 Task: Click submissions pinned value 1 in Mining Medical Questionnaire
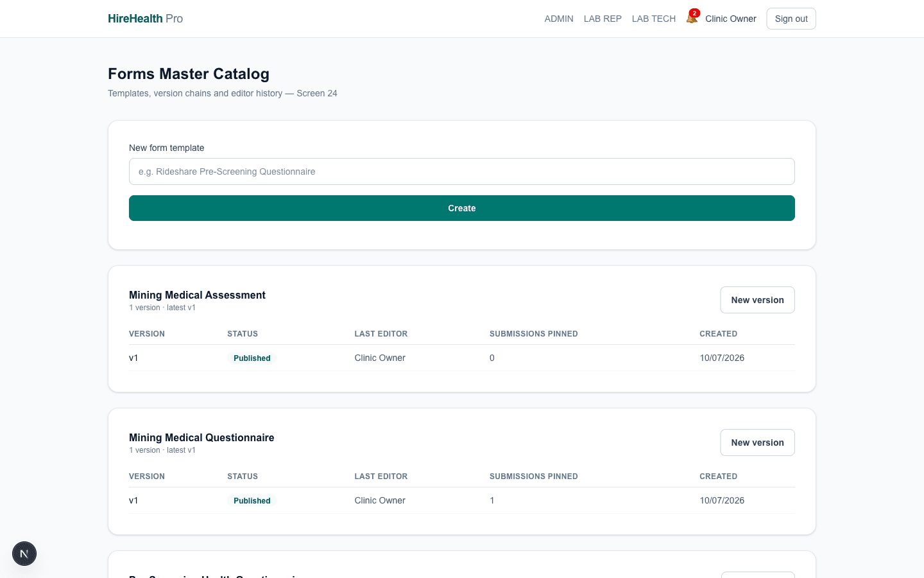point(492,500)
